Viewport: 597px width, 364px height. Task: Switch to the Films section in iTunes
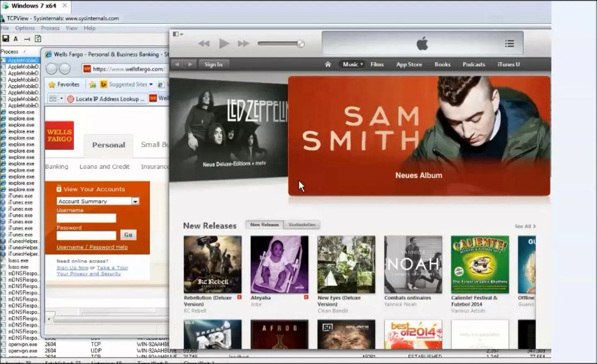click(x=377, y=64)
